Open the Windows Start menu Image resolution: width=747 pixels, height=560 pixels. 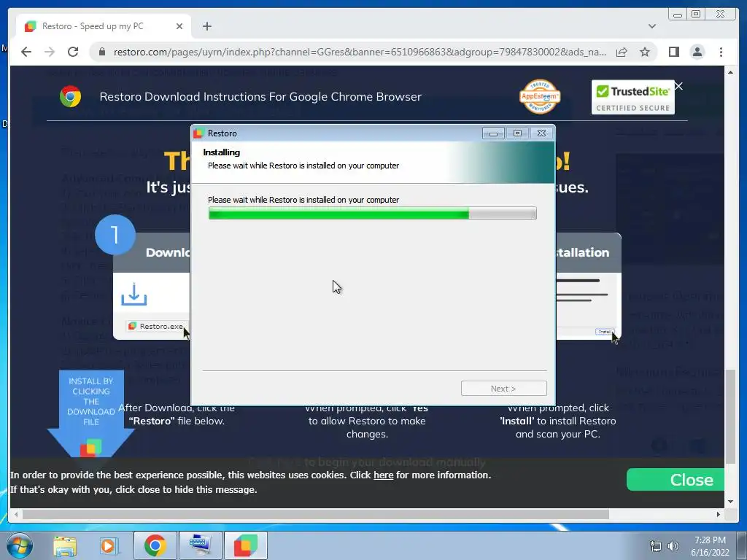[20, 545]
